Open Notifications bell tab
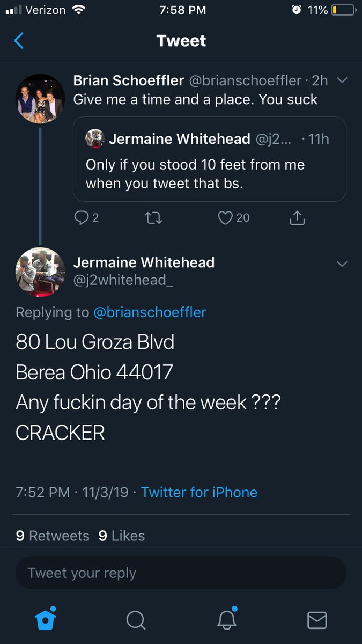Viewport: 362px width, 644px height. [x=226, y=619]
